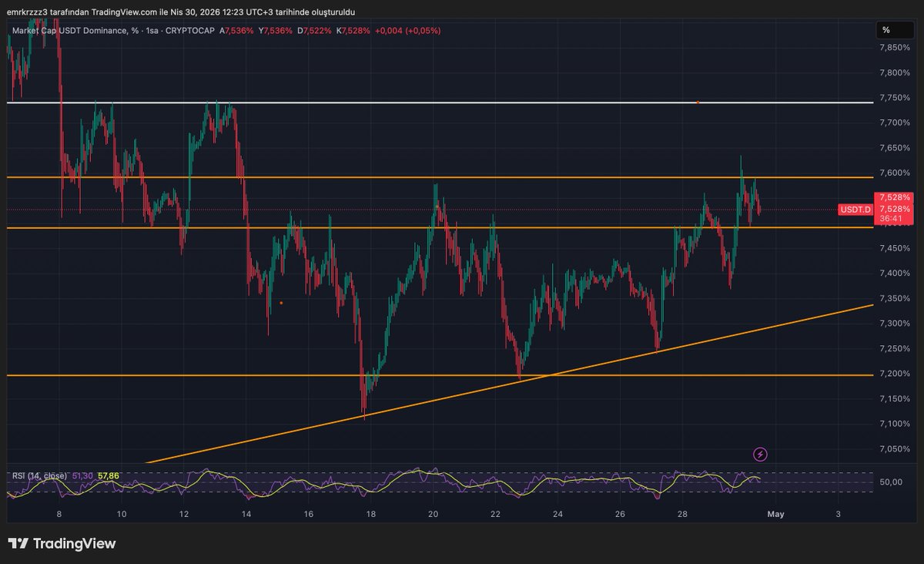
Task: Click the RSI (14, close) indicator label
Action: [40, 476]
